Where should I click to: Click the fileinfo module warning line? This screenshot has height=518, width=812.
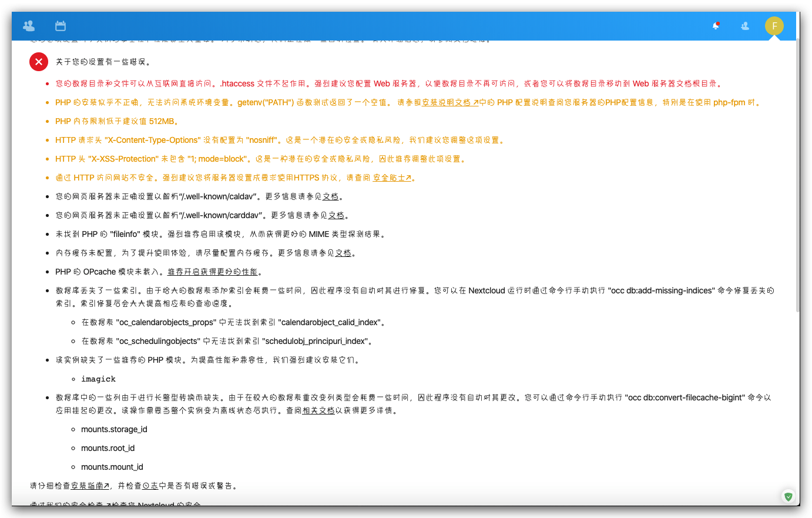pyautogui.click(x=222, y=234)
